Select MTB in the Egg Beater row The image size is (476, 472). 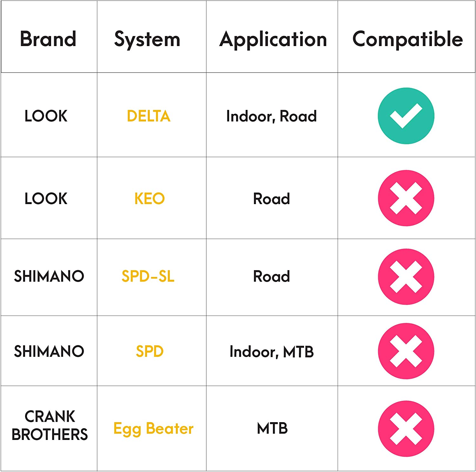click(x=272, y=429)
